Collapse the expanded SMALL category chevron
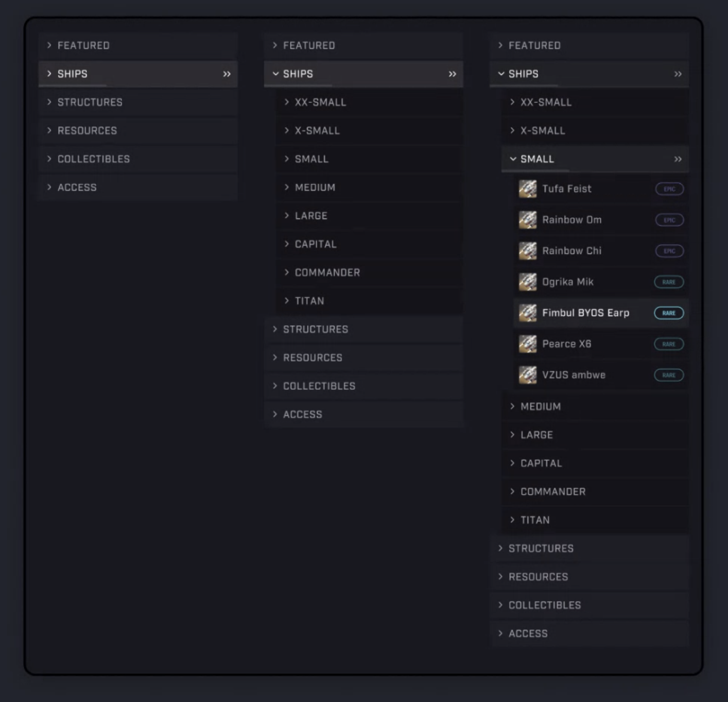Screen dimensions: 728x702 513,159
